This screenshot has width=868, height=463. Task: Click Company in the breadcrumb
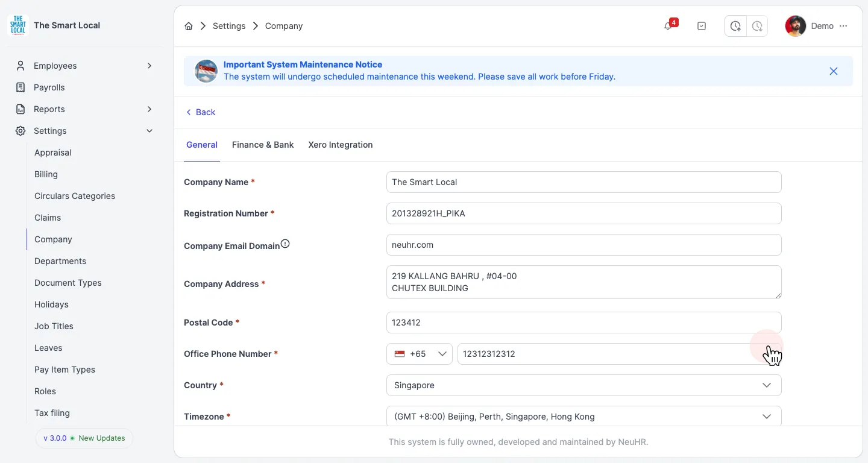tap(284, 26)
